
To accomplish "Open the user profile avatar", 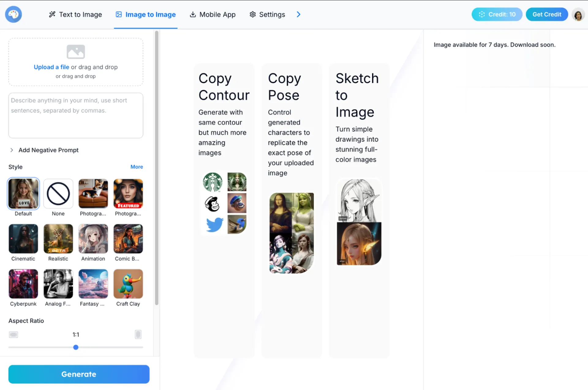I will [x=578, y=14].
